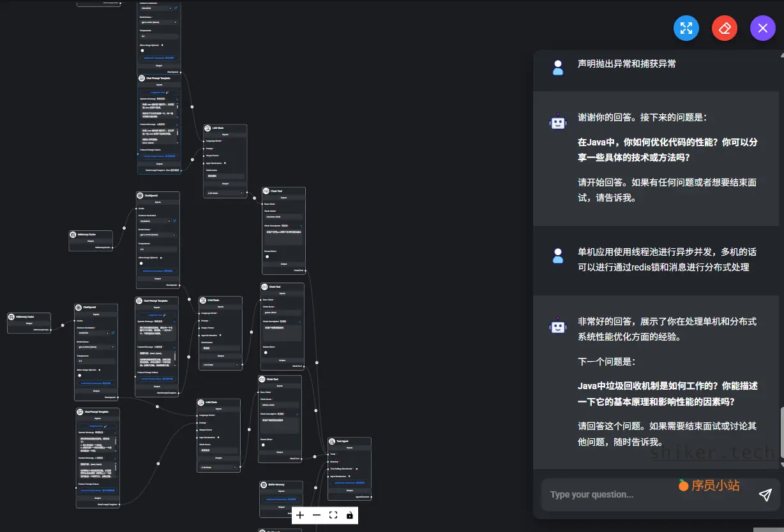Select the lowest LLM Chain node icon
Viewport: 784px width, 532px height.
pyautogui.click(x=202, y=403)
